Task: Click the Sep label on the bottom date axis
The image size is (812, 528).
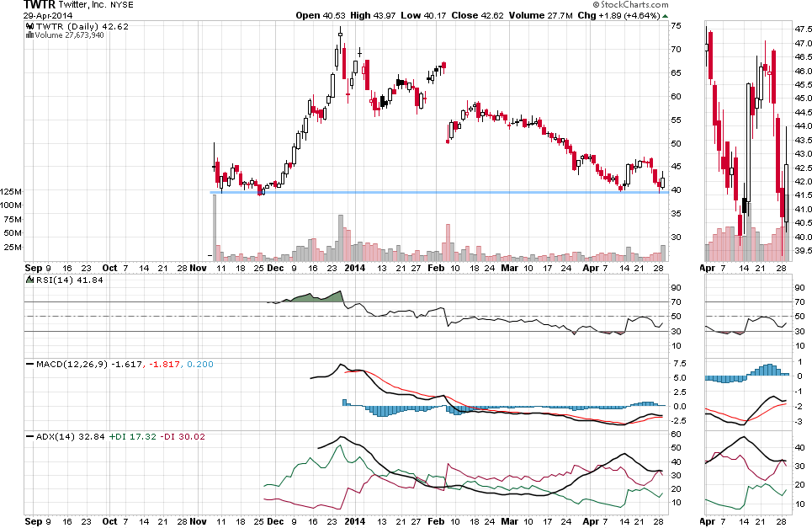Action: point(33,521)
